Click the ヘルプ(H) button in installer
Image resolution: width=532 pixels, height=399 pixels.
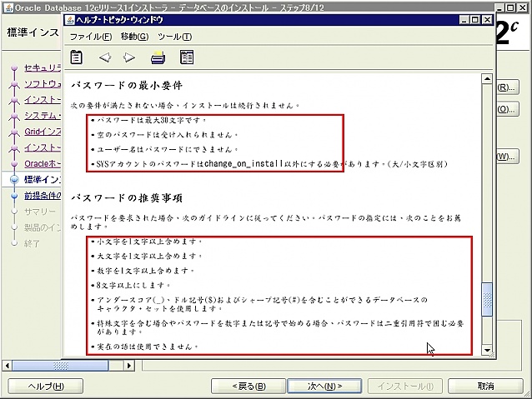(x=46, y=387)
